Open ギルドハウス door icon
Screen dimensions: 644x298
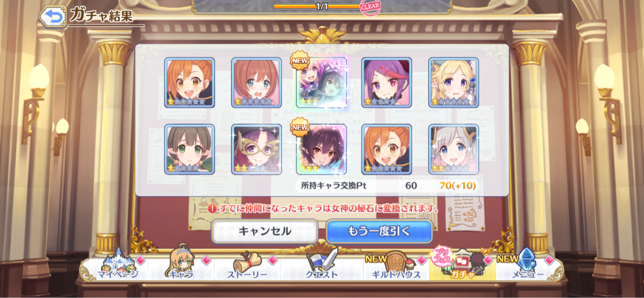pyautogui.click(x=396, y=265)
